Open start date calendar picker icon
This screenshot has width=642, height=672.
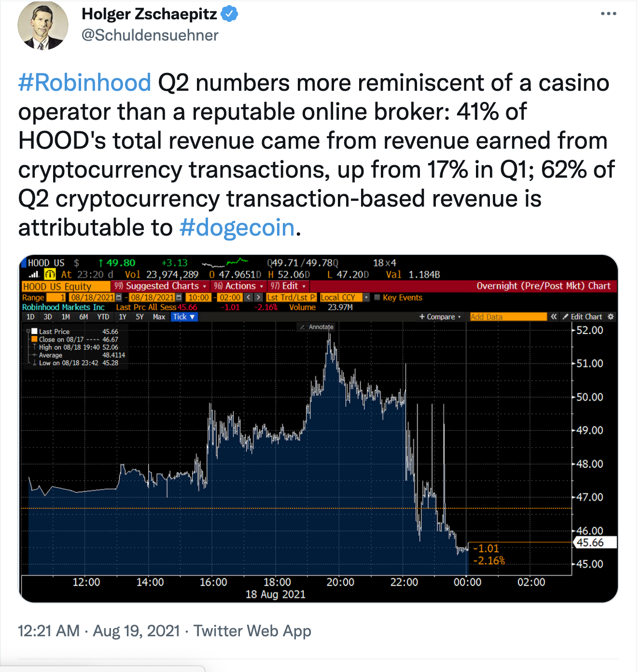click(119, 297)
